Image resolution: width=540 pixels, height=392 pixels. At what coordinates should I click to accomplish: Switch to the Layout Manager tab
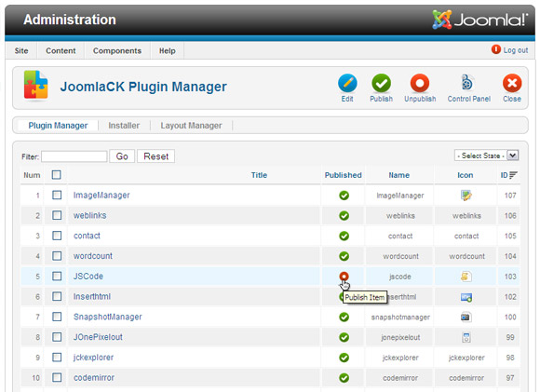click(x=191, y=126)
